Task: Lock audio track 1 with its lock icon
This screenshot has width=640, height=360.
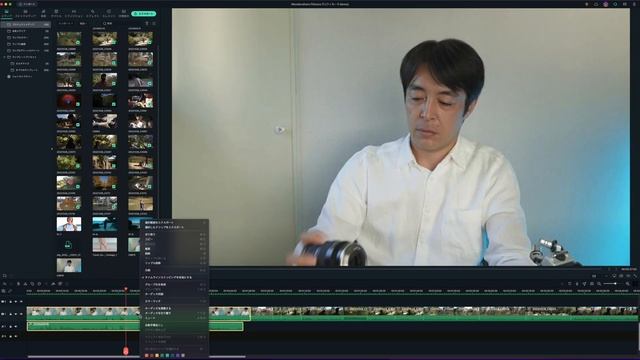Action: (x=10, y=327)
